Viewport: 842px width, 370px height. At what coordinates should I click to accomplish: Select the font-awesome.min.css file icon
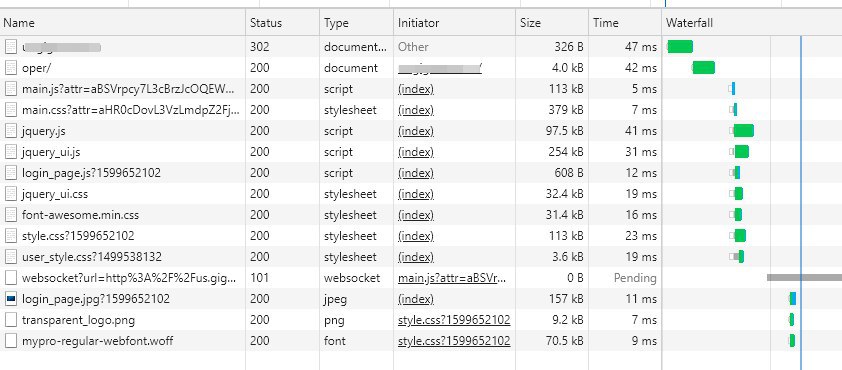tap(11, 215)
